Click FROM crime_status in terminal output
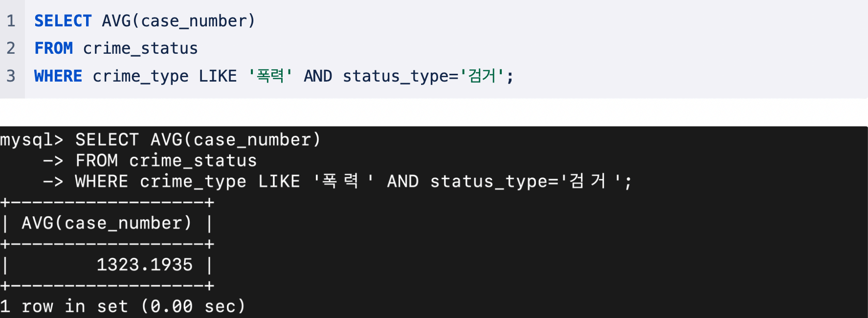 click(166, 161)
